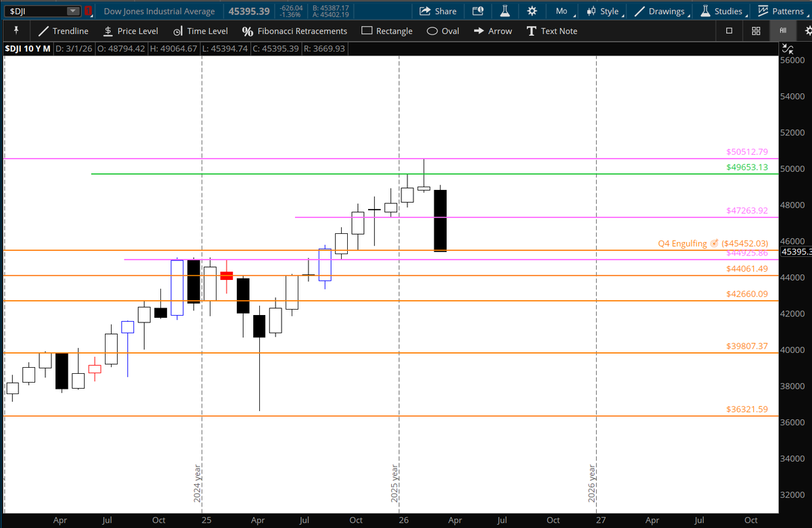Viewport: 812px width, 528px height.
Task: Open the Drawings menu
Action: click(x=661, y=11)
